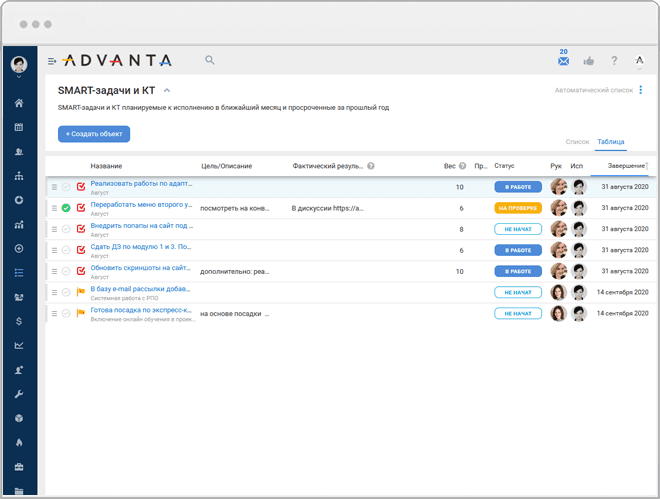Open the flame icon in sidebar
The image size is (660, 499).
19,443
